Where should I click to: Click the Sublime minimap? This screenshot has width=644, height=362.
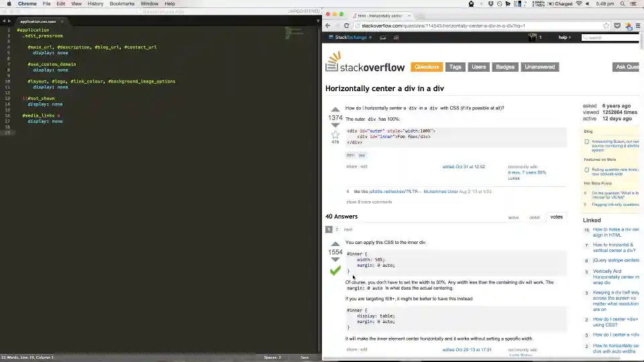coord(294,33)
